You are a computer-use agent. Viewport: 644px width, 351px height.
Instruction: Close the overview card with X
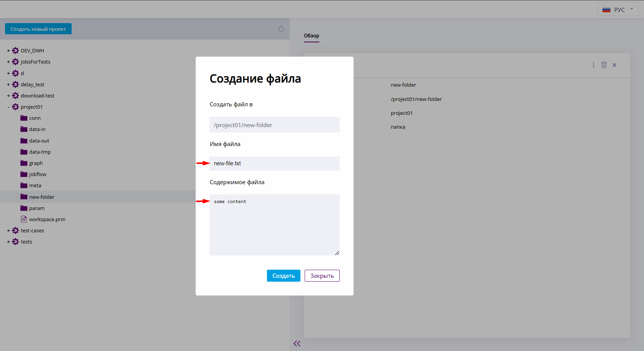(614, 65)
